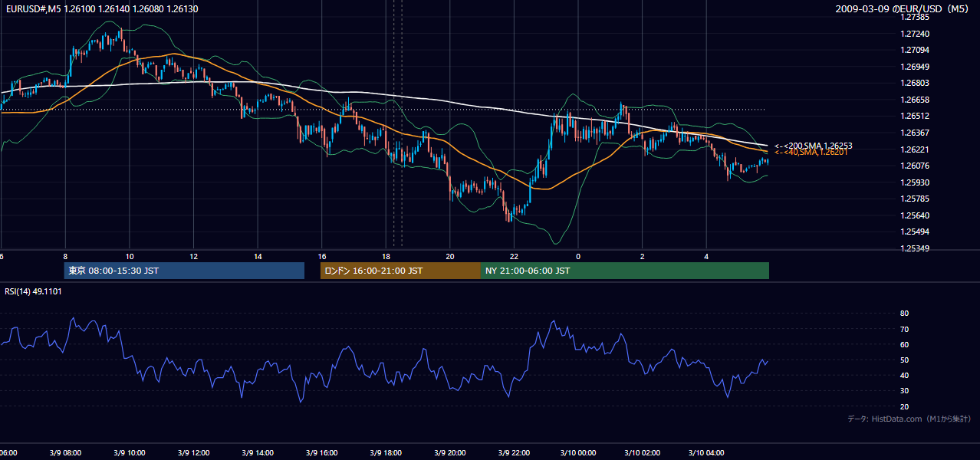Image resolution: width=980 pixels, height=460 pixels.
Task: Click price level 1.25640 on the axis
Action: [915, 215]
